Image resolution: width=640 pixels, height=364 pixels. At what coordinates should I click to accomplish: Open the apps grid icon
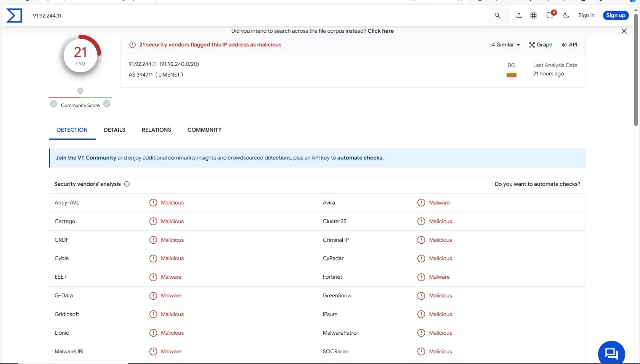534,16
